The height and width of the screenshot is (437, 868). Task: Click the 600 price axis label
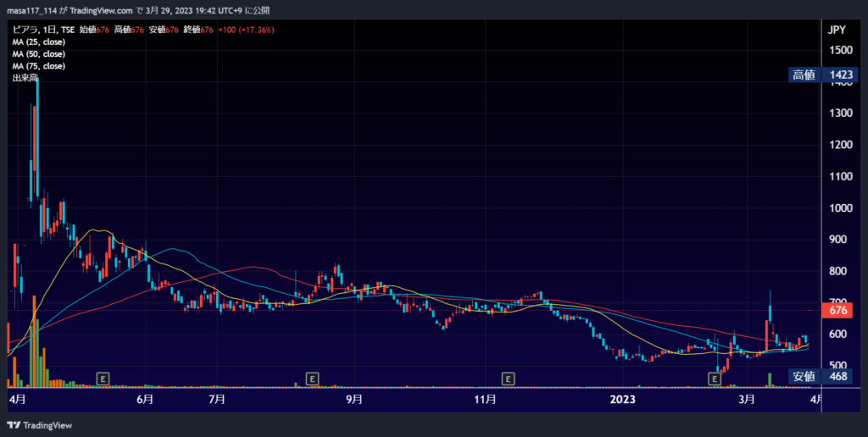tap(838, 335)
